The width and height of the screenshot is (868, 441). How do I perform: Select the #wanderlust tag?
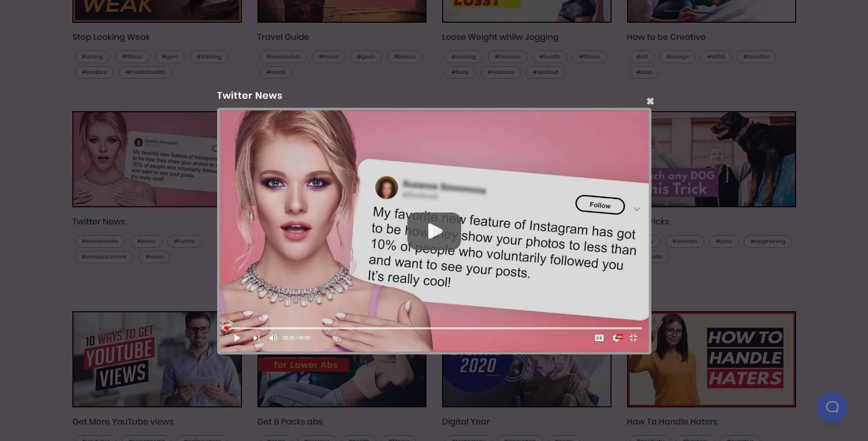[283, 57]
